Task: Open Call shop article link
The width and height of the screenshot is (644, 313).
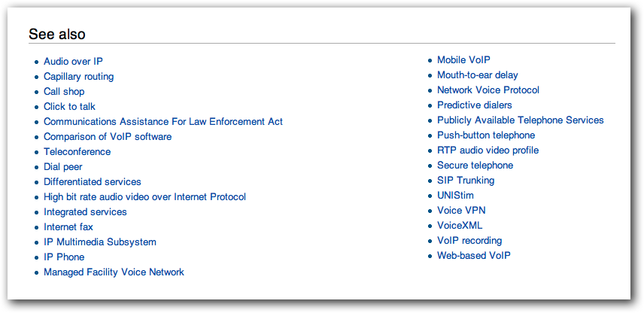Action: click(64, 91)
